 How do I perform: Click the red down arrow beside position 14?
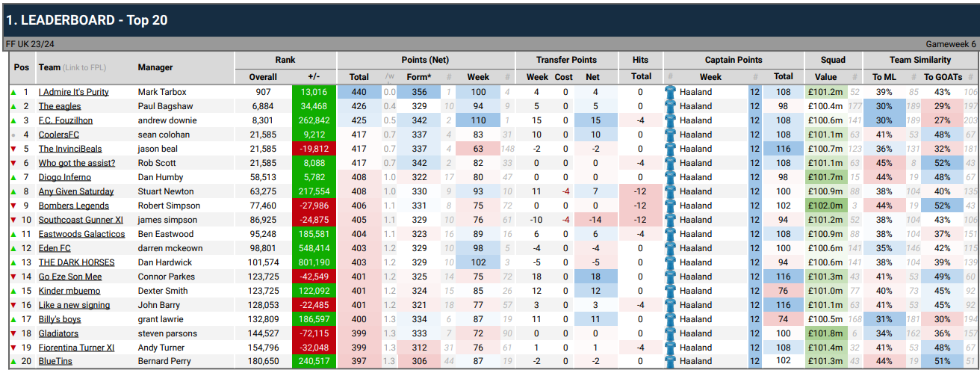(13, 277)
